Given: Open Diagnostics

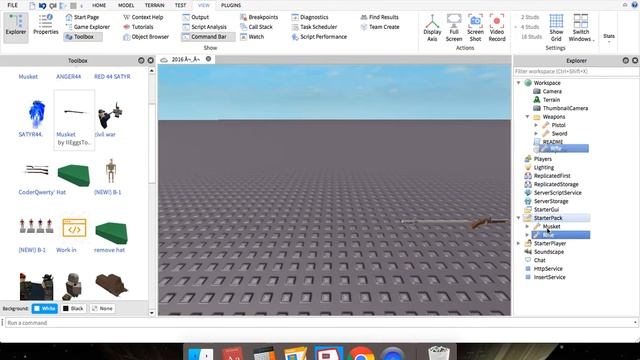Looking at the screenshot, I should tap(310, 17).
